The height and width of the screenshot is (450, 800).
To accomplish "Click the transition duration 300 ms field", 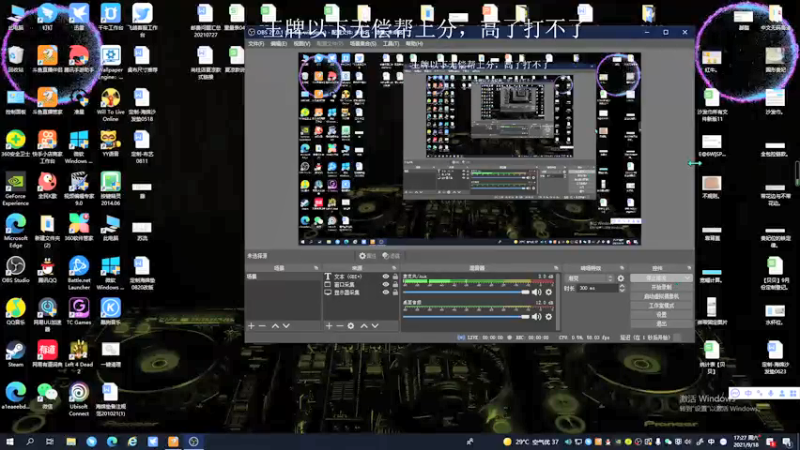I will [x=597, y=288].
